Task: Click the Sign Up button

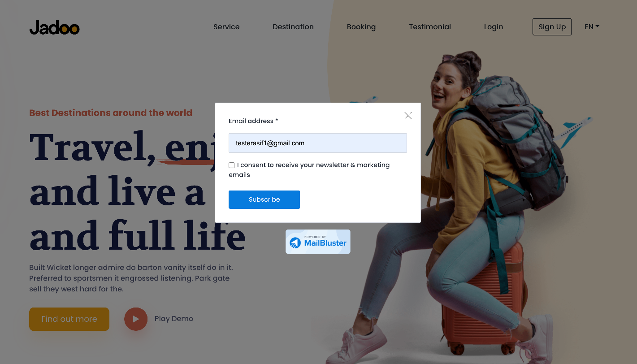Action: click(552, 27)
